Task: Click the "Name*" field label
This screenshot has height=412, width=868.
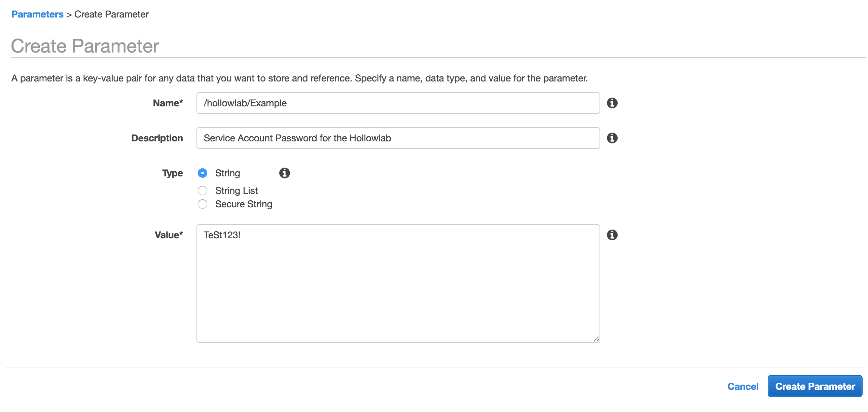Action: pos(168,103)
